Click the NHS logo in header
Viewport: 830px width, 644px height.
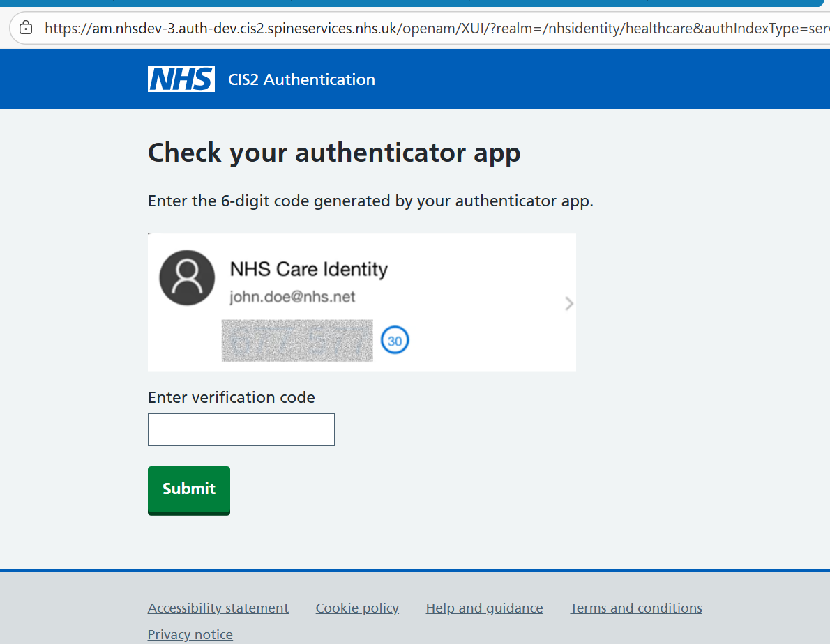click(x=181, y=79)
